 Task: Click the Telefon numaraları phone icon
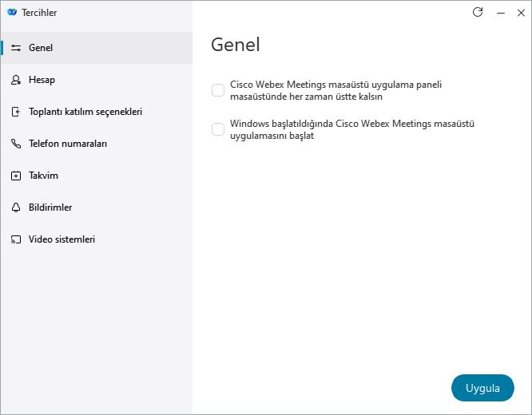(16, 144)
